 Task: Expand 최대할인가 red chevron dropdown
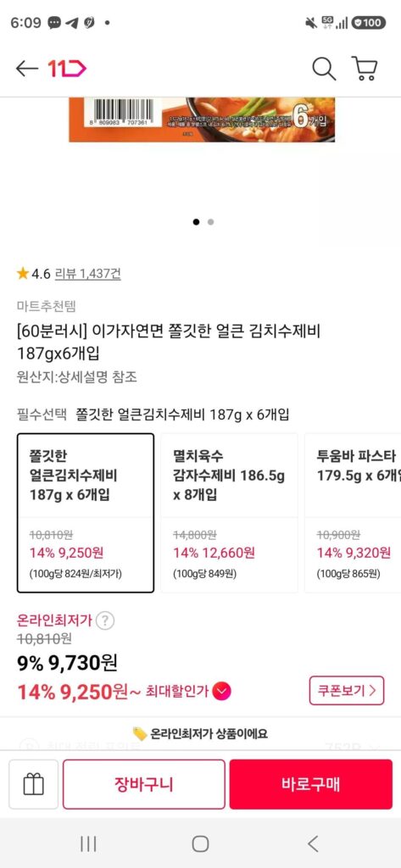click(222, 692)
